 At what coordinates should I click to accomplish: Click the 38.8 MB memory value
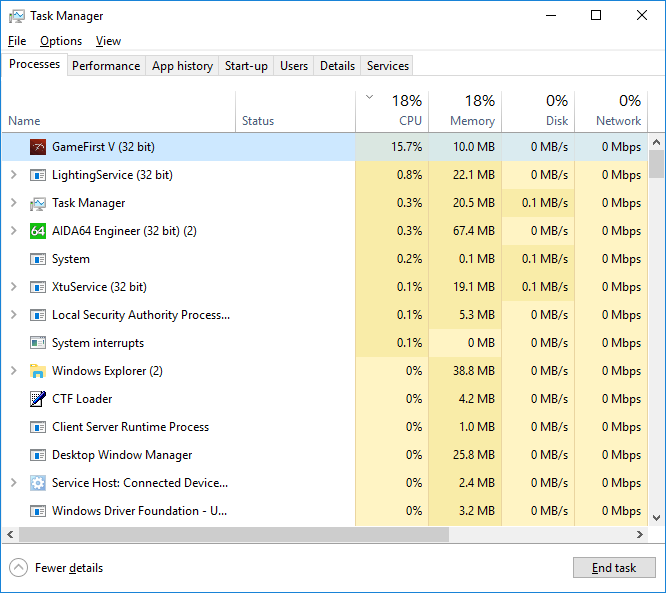pyautogui.click(x=474, y=371)
